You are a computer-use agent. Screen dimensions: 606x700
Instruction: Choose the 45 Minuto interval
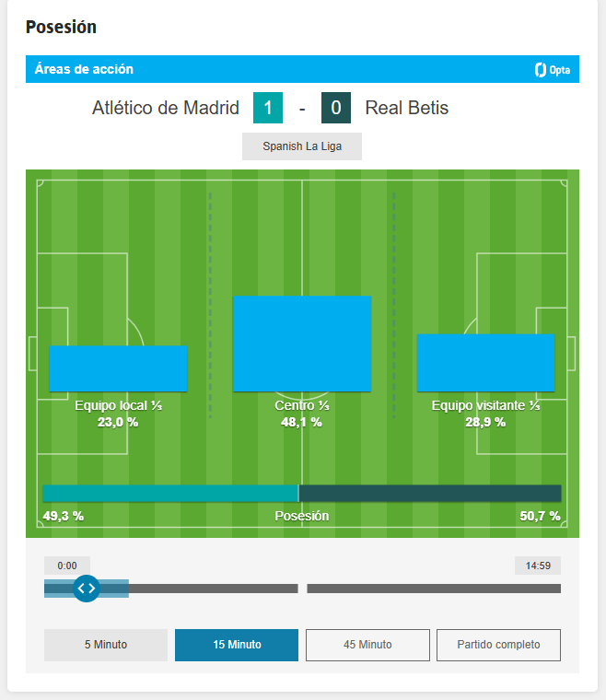pos(367,645)
